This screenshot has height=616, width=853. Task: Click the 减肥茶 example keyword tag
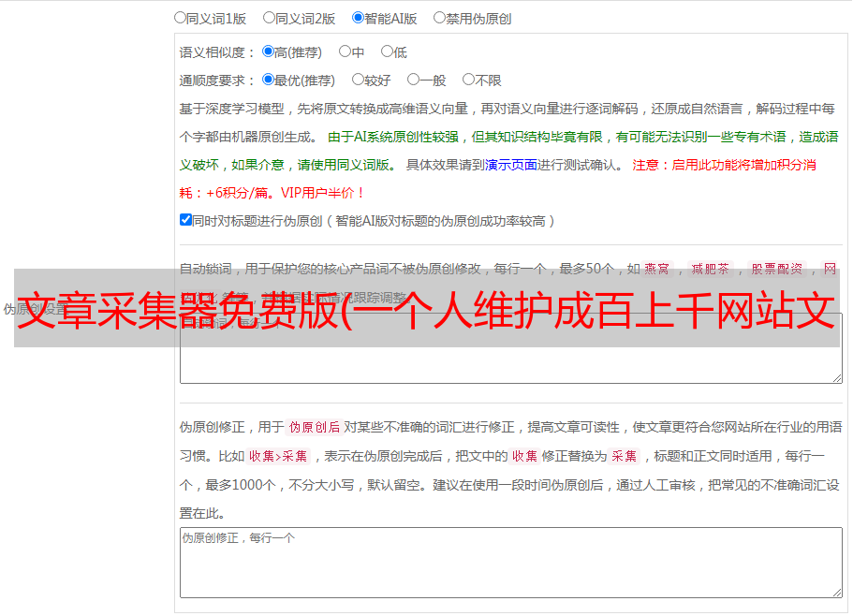click(x=710, y=269)
